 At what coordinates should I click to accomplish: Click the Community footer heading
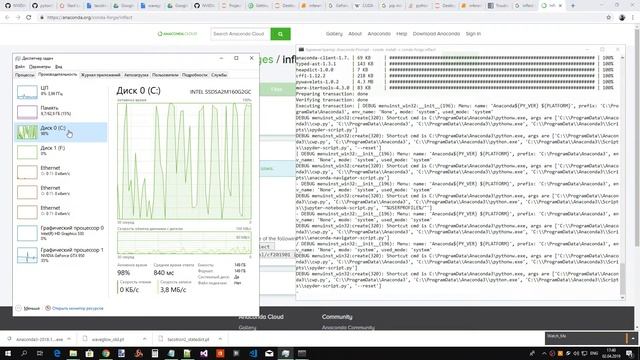coord(337,317)
